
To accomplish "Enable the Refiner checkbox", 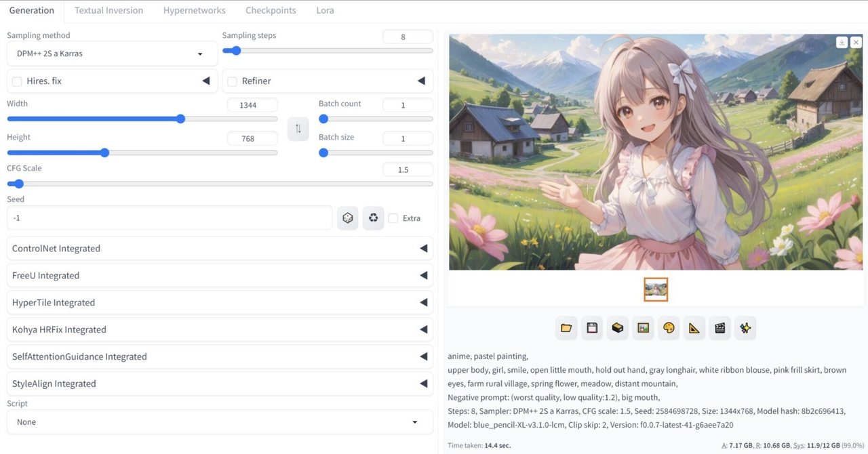I will point(231,81).
